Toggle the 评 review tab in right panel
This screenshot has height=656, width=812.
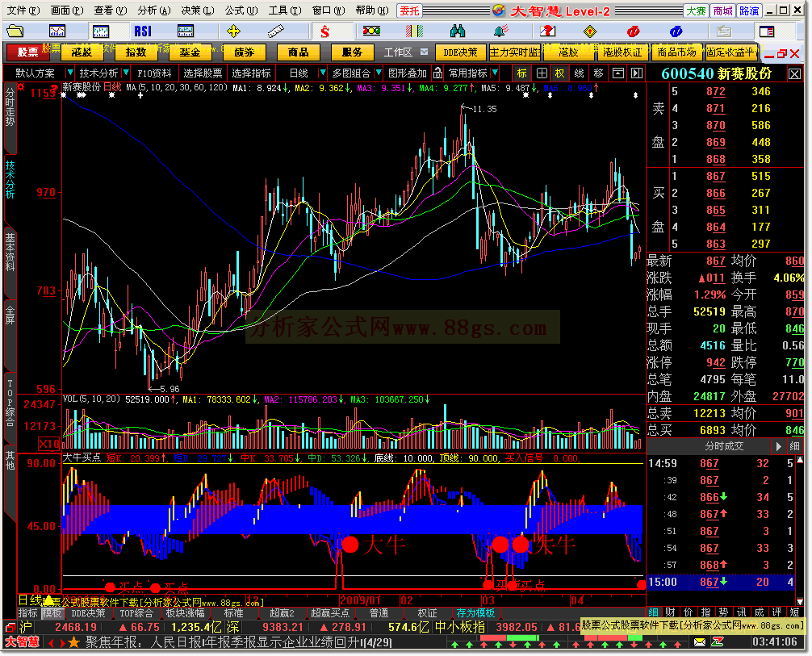tap(777, 612)
